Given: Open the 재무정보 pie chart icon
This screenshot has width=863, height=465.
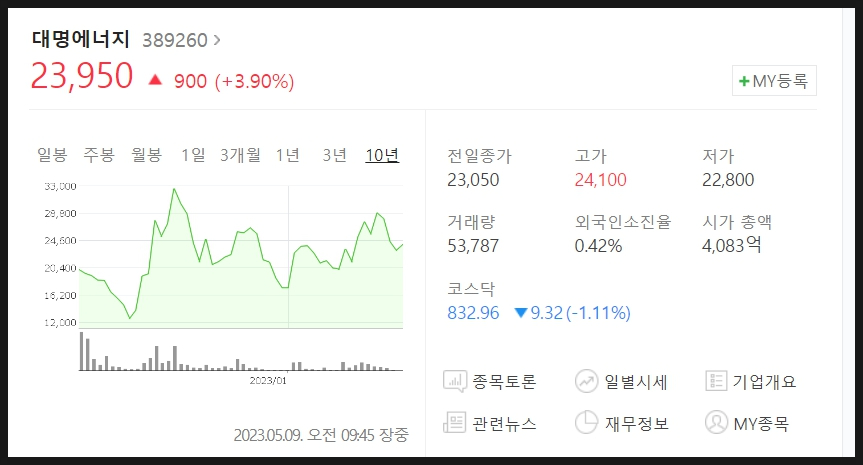Looking at the screenshot, I should coord(586,422).
